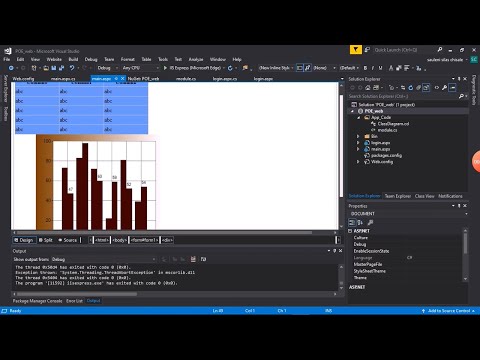Open the Build menu

click(x=73, y=59)
